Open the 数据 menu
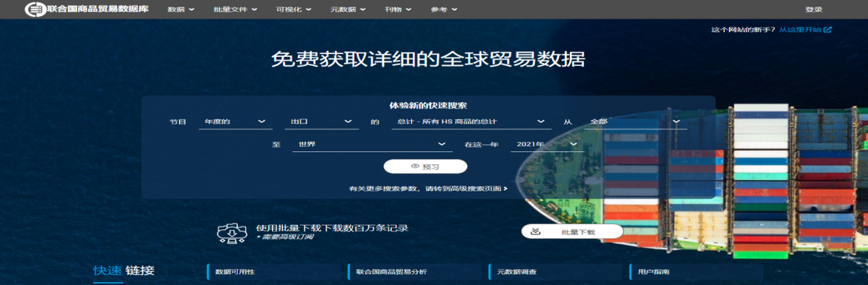This screenshot has height=285, width=868. coord(180,9)
